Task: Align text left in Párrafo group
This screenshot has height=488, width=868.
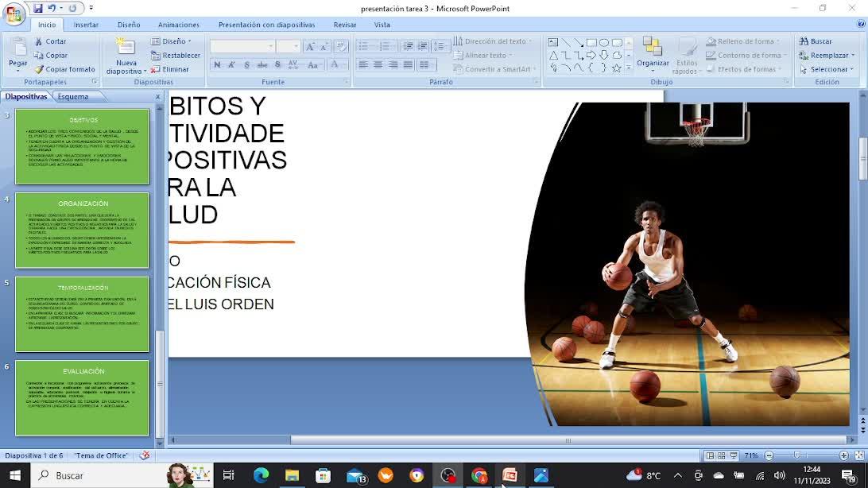Action: pyautogui.click(x=363, y=65)
